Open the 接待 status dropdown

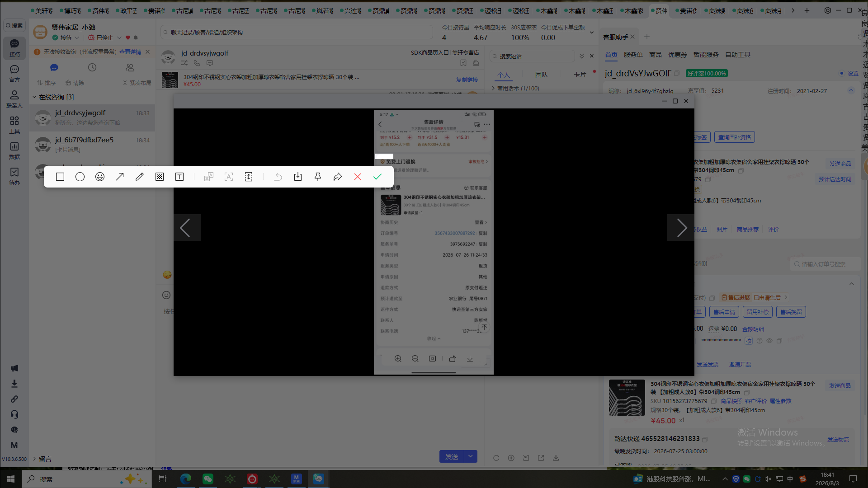(77, 38)
